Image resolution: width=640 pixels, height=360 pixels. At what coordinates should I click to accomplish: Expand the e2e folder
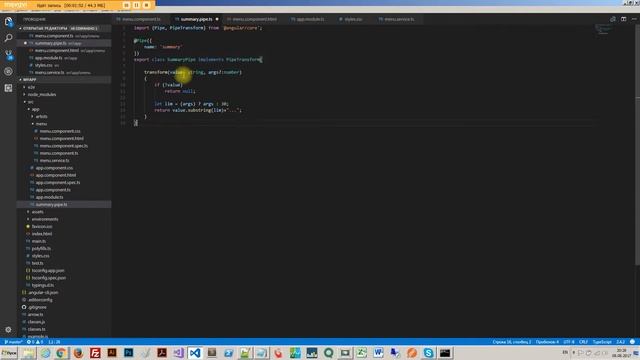[31, 87]
